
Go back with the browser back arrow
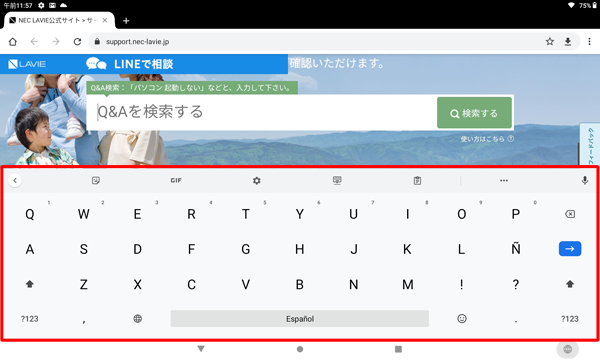point(34,41)
